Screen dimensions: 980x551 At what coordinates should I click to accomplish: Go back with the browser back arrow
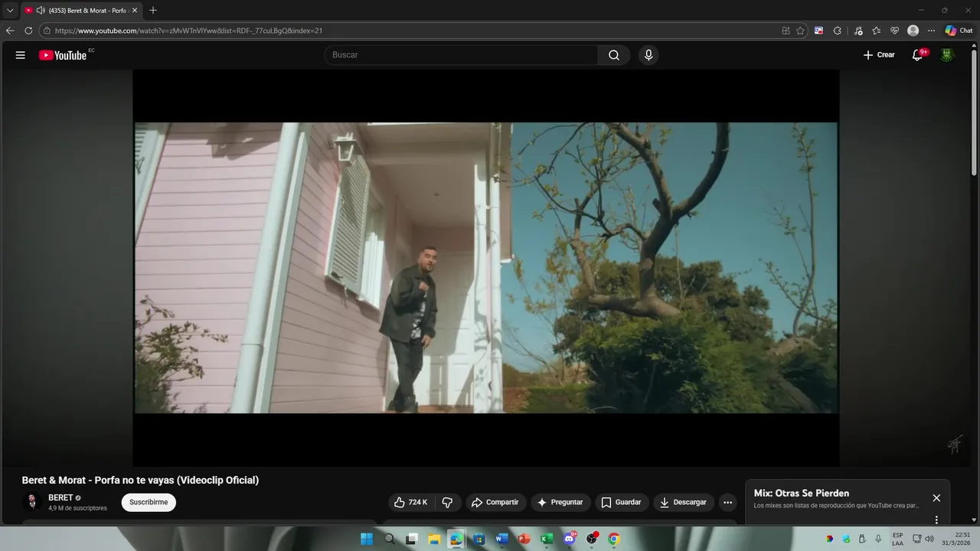coord(10,31)
